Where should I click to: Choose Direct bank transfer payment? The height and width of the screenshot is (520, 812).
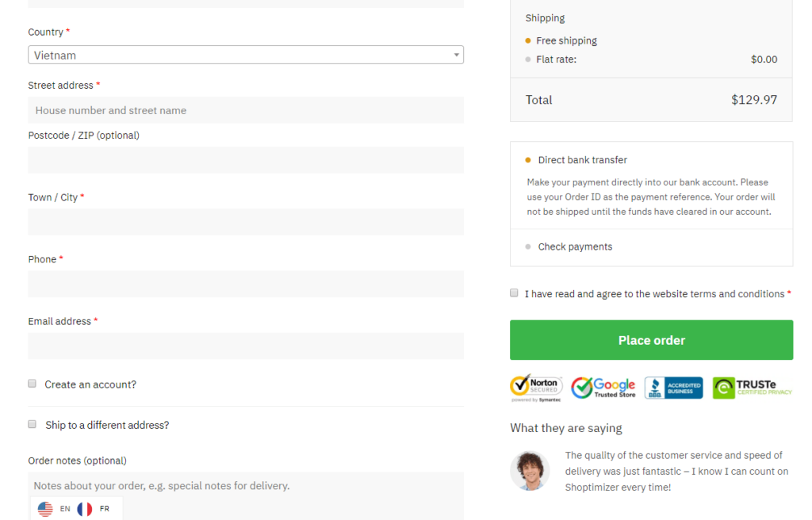point(528,160)
